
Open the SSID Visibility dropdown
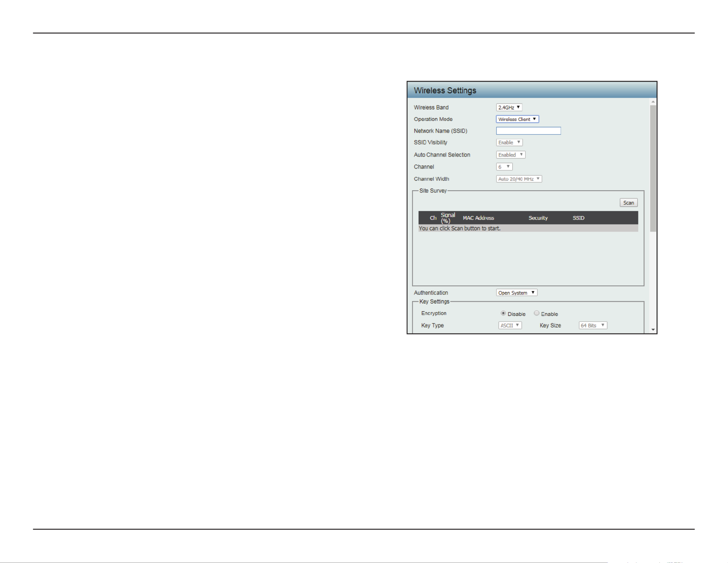[509, 142]
